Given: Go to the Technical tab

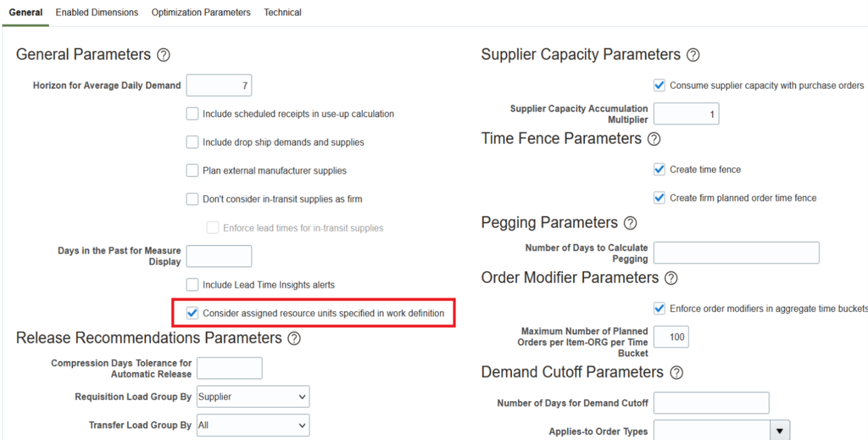Looking at the screenshot, I should coord(282,12).
